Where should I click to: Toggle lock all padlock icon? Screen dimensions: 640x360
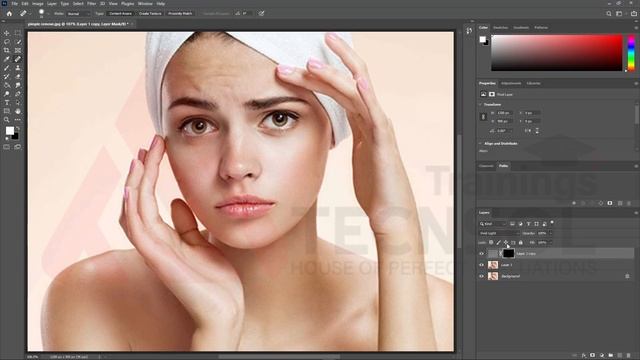[520, 242]
